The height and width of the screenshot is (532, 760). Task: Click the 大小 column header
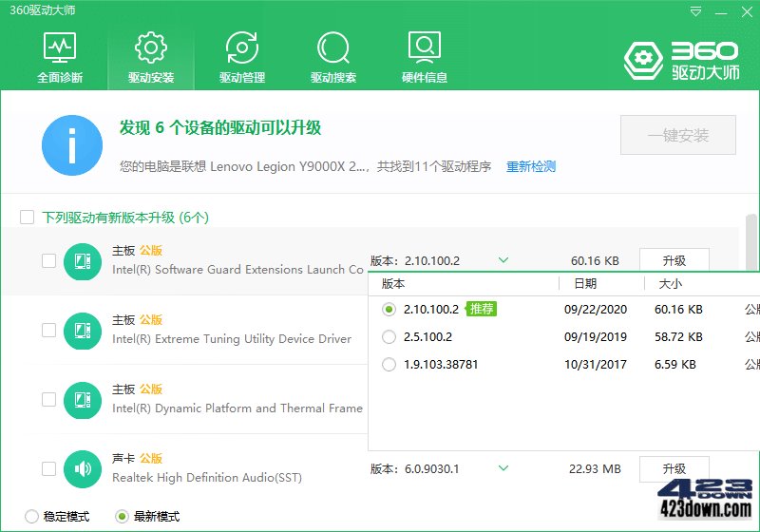tap(671, 283)
